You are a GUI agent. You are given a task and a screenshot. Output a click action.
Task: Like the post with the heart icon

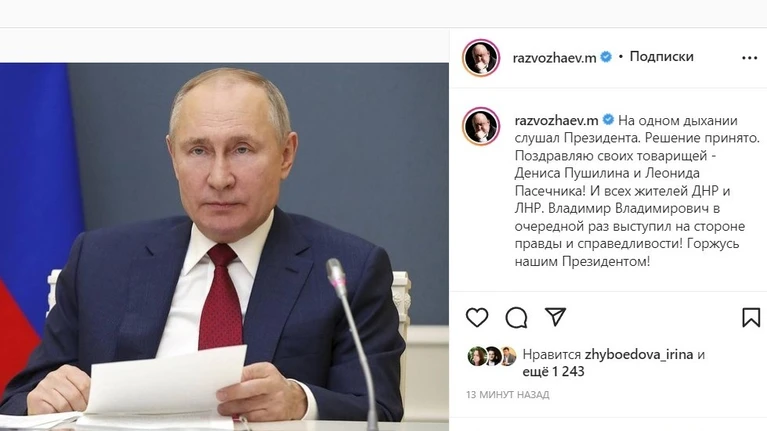tap(477, 318)
